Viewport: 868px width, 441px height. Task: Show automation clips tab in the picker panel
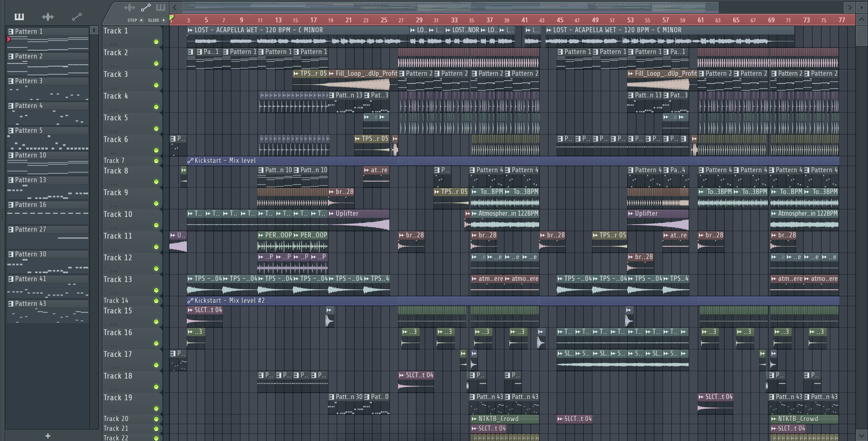pos(77,17)
